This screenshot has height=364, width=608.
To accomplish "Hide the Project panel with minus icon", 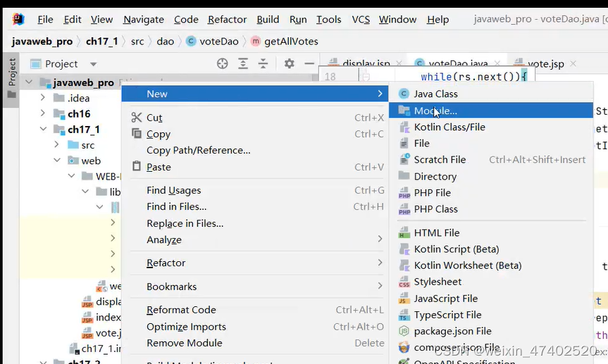I will (309, 63).
